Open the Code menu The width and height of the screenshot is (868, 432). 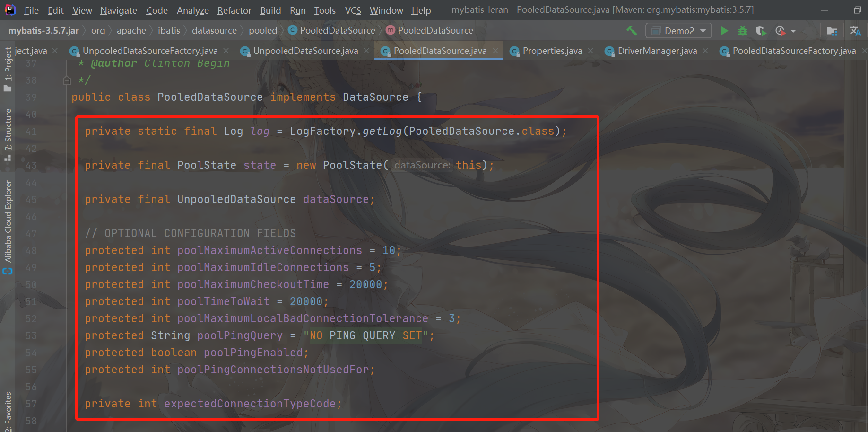[x=157, y=10]
